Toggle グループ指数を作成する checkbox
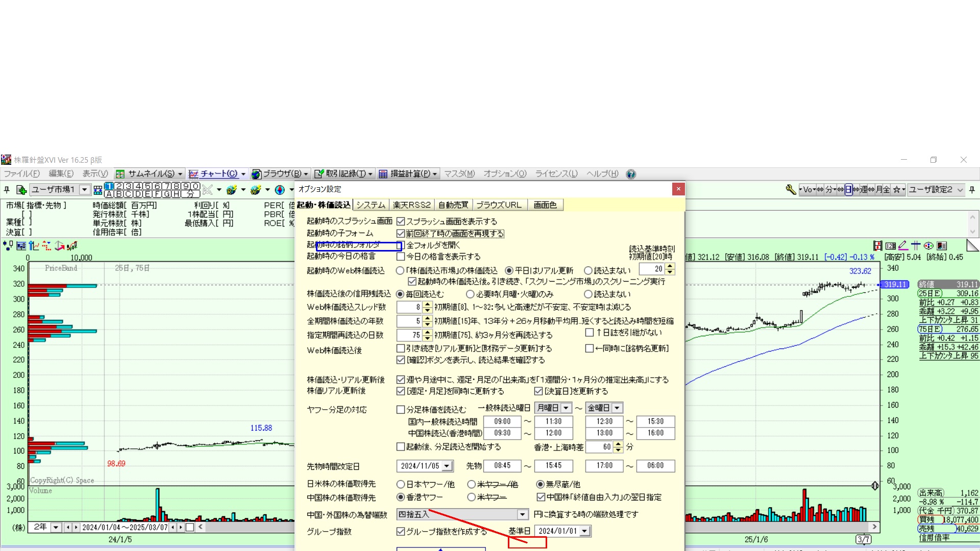This screenshot has height=551, width=980. pyautogui.click(x=401, y=532)
